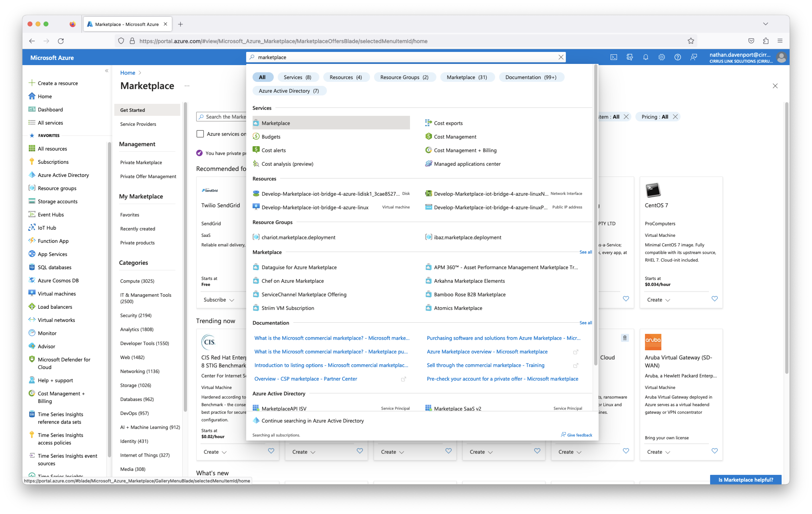Screen dimensions: 812x514
Task: Select Compute (3025) category
Action: [x=137, y=281]
